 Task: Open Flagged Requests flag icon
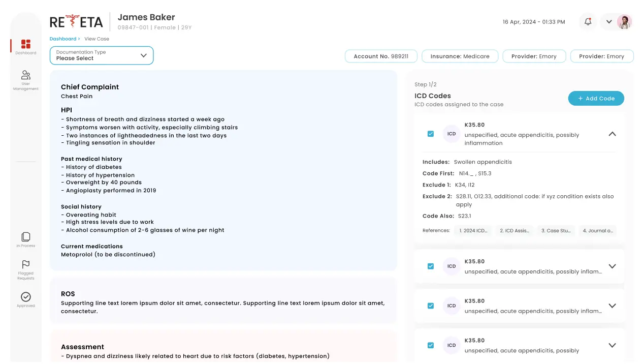coord(26,265)
